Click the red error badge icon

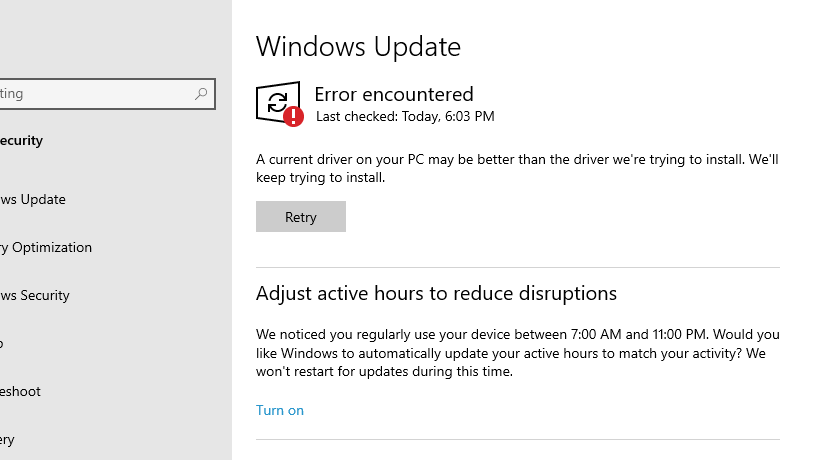tap(293, 117)
